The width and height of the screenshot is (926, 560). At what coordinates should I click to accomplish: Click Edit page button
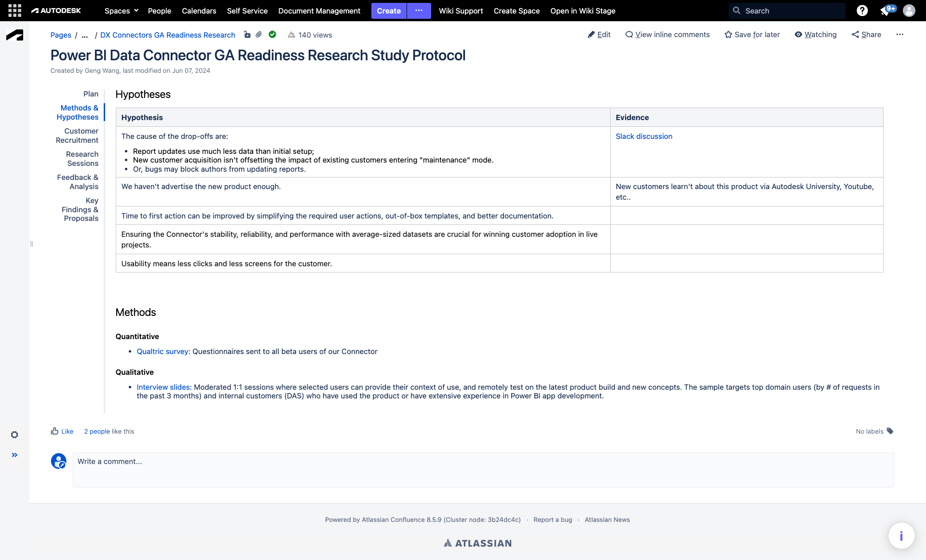599,35
